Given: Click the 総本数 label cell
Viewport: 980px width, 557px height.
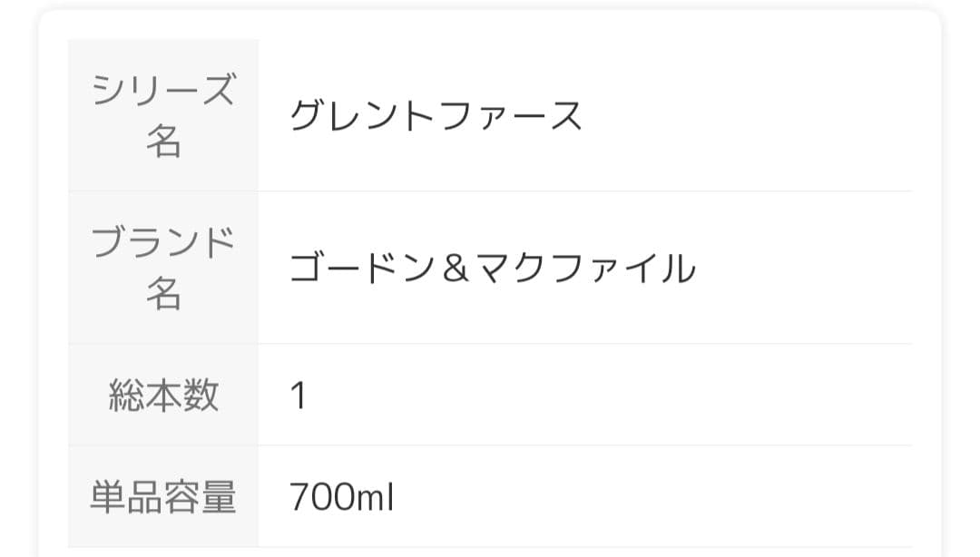Looking at the screenshot, I should point(163,395).
